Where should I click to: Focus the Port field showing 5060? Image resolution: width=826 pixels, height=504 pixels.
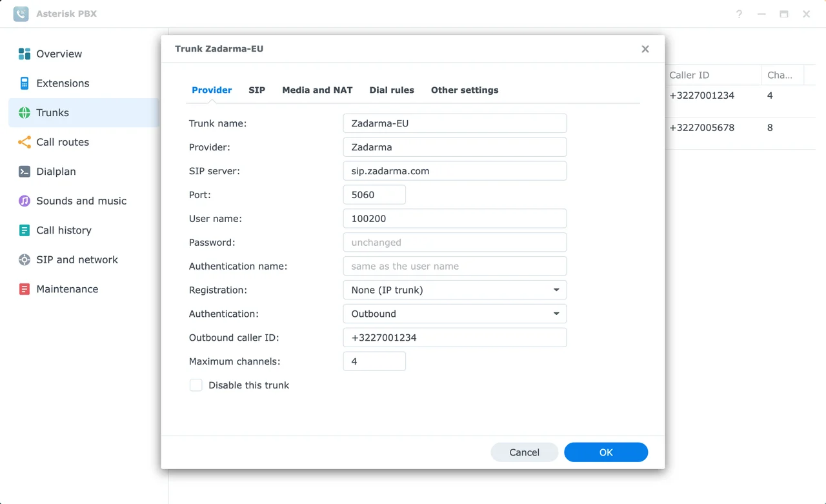(x=374, y=195)
